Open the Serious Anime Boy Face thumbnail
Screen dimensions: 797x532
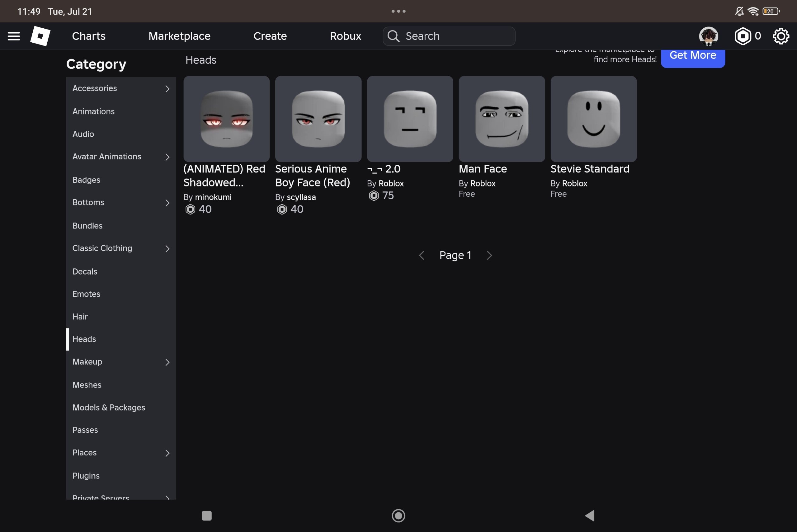pos(318,119)
